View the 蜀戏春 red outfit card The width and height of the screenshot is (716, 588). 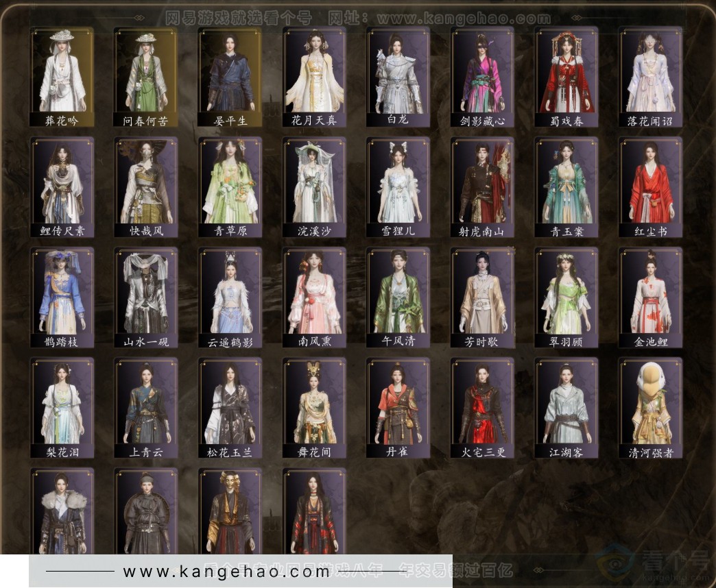tap(566, 77)
